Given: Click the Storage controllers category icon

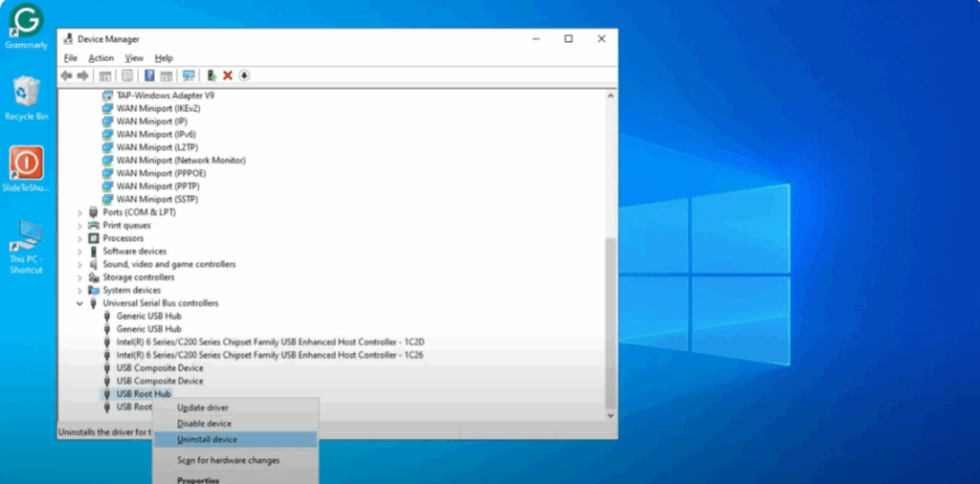Looking at the screenshot, I should 94,277.
